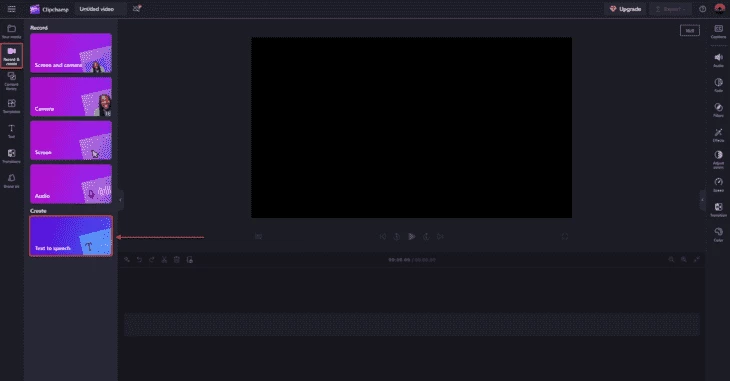Screen dimensions: 730x381
Task: Open the Filters panel
Action: (x=718, y=110)
